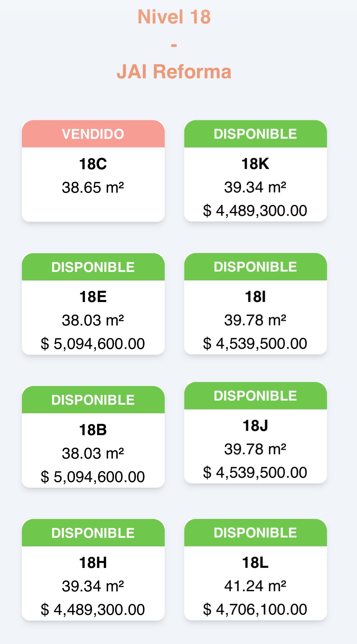
Task: Click the $ 4,706,100.00 price of 18L
Action: click(x=255, y=609)
